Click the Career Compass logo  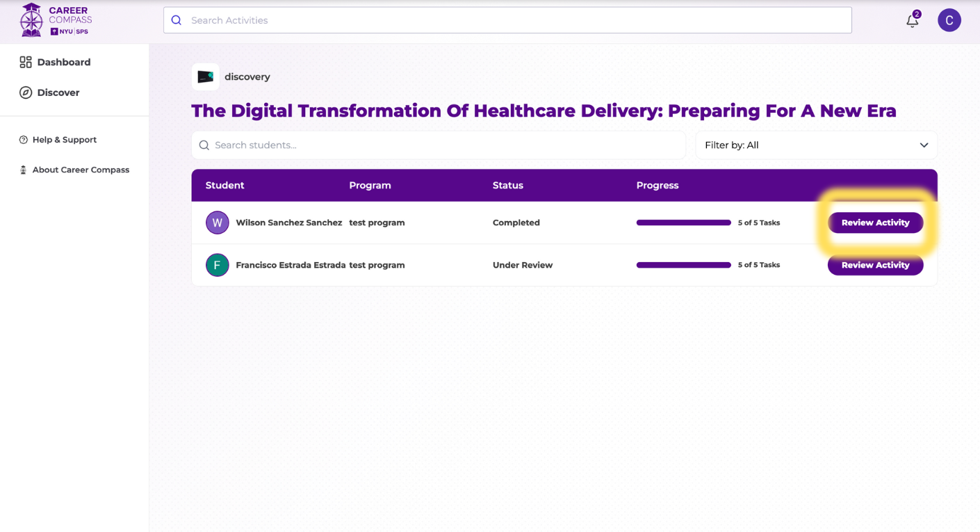tap(56, 20)
